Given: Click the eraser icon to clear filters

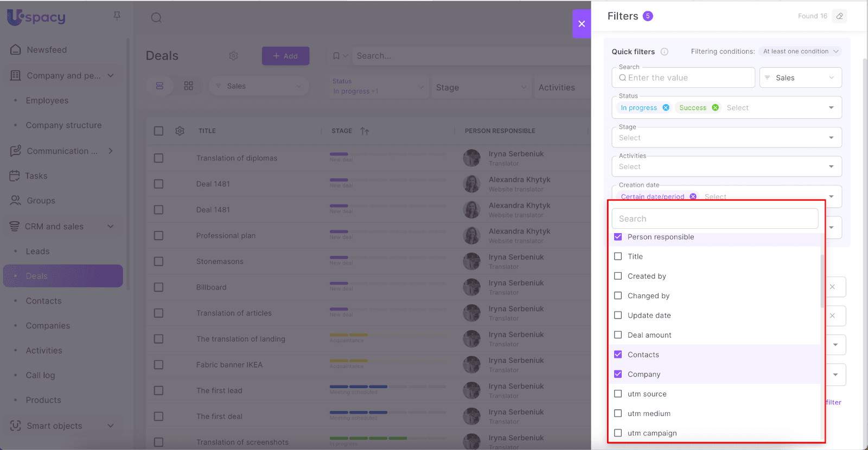Looking at the screenshot, I should (839, 16).
